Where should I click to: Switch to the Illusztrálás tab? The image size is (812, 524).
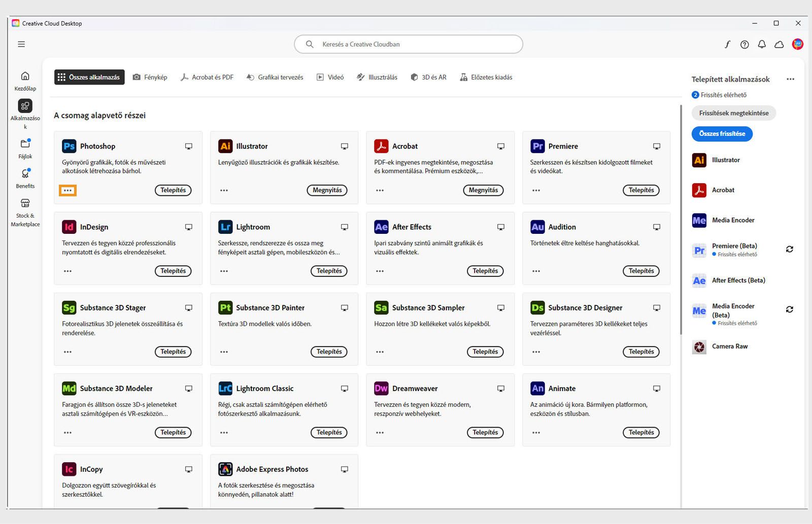tap(377, 77)
